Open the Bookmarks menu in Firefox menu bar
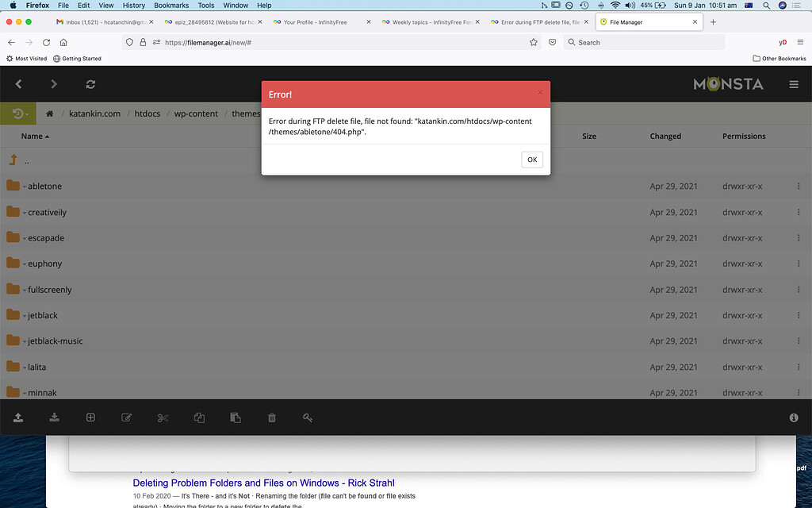 tap(171, 6)
